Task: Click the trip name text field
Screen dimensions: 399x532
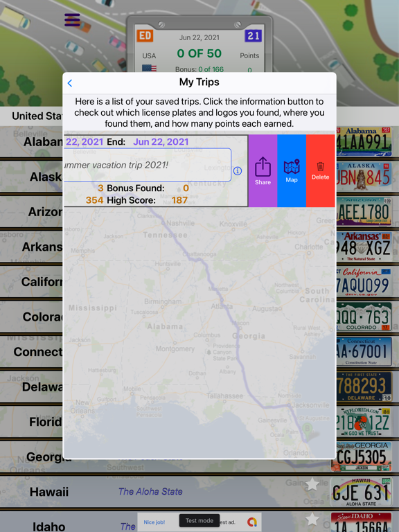Action: point(148,165)
